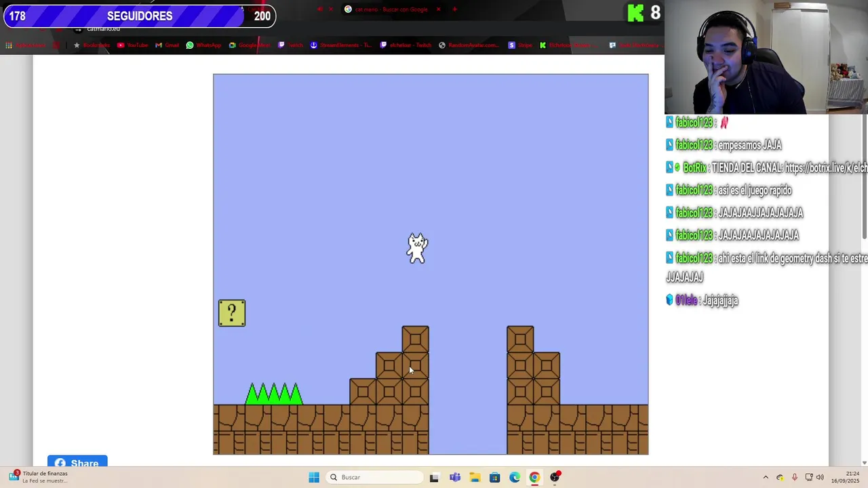Switch to Google Chrome in the taskbar

pos(534,477)
